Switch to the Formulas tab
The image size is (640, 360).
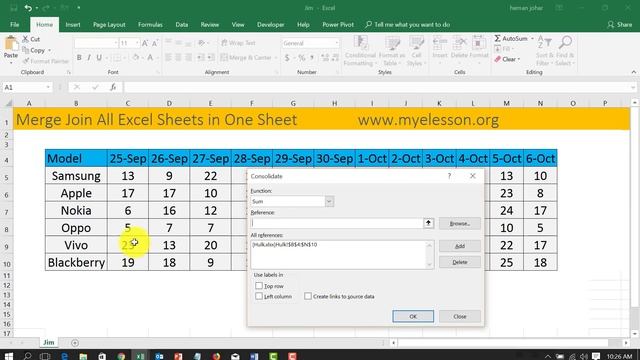click(150, 24)
